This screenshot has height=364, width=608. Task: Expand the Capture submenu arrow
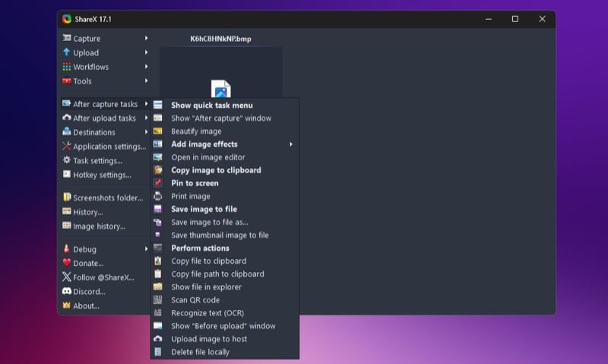146,38
